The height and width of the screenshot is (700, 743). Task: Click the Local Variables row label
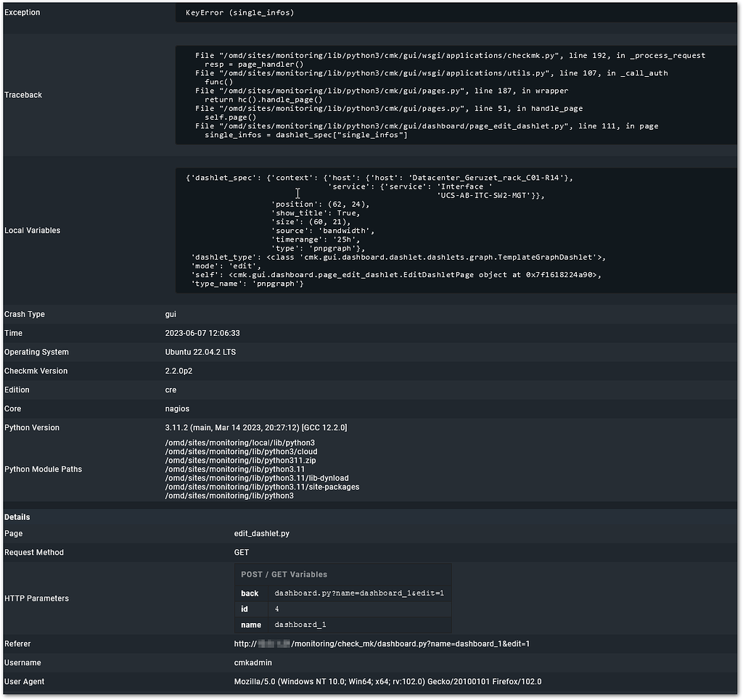tap(32, 231)
